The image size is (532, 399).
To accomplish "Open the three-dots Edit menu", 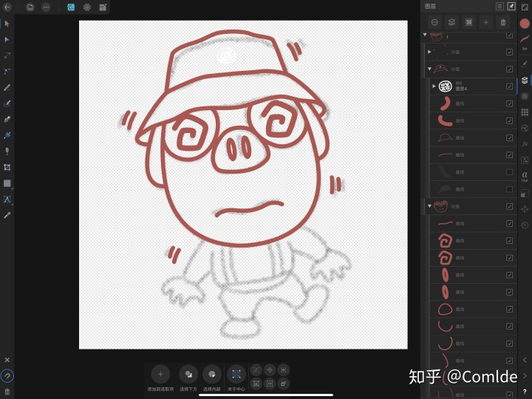I will [x=46, y=7].
